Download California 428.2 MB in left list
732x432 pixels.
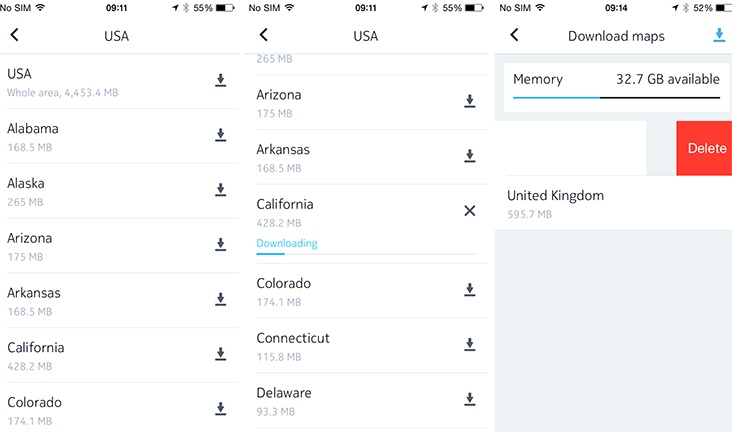click(220, 354)
